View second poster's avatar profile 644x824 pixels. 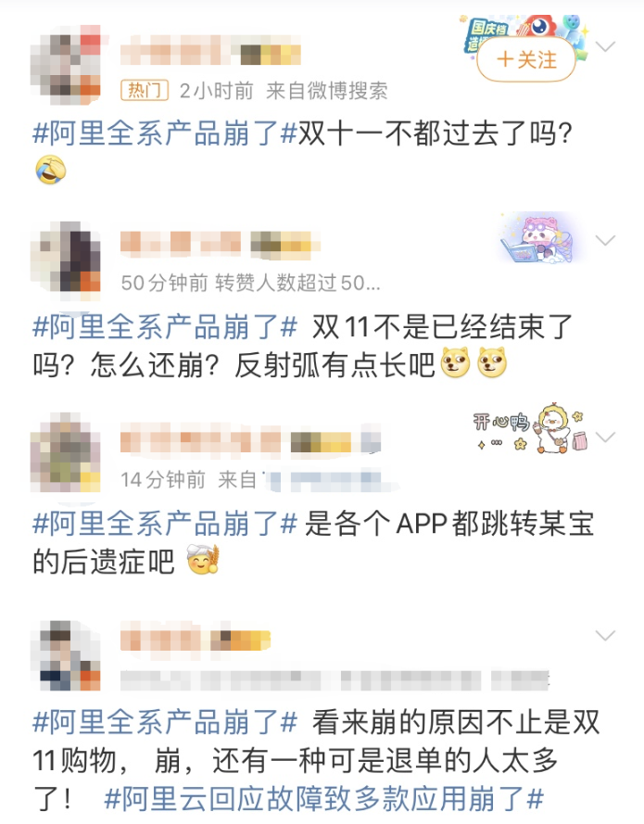[66, 258]
